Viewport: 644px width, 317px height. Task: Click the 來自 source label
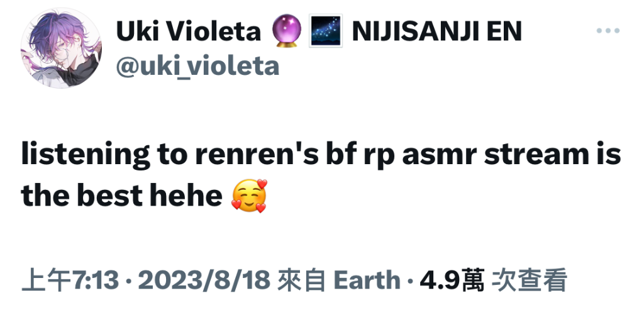(302, 281)
